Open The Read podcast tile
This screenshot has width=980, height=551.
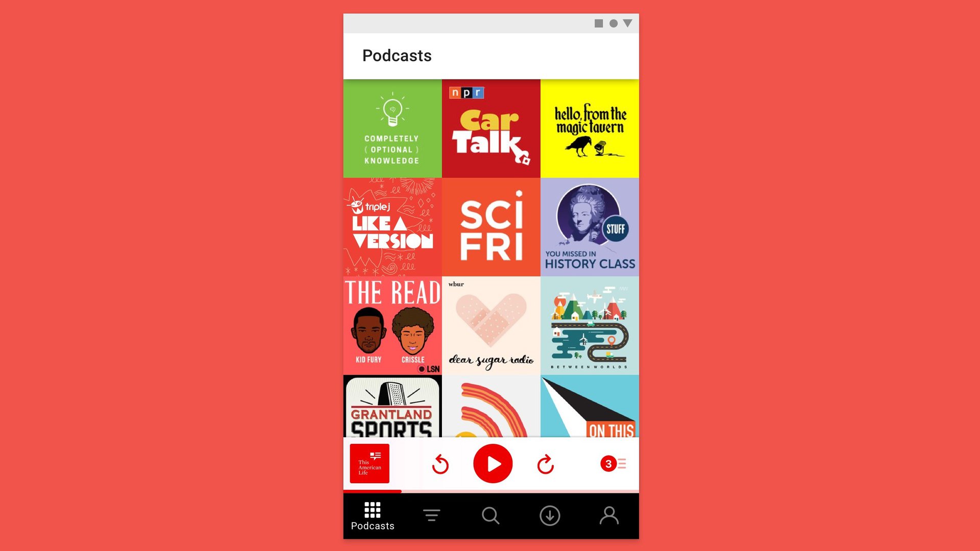pyautogui.click(x=391, y=325)
